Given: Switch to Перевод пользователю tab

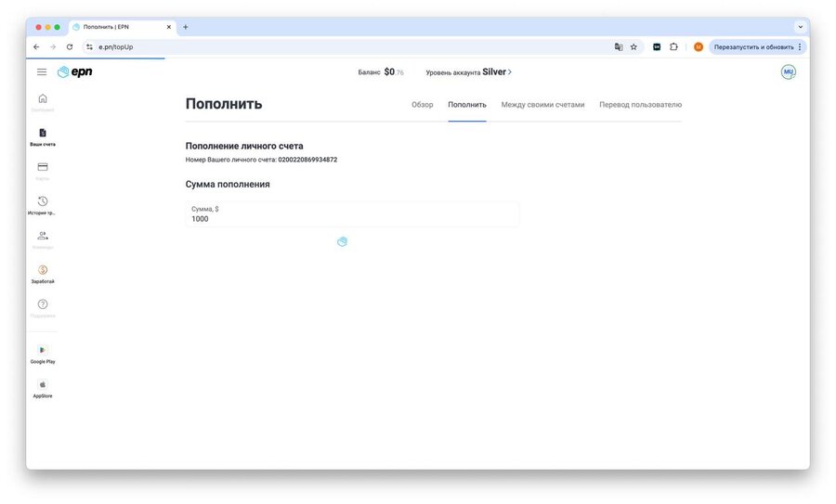Looking at the screenshot, I should click(x=640, y=105).
